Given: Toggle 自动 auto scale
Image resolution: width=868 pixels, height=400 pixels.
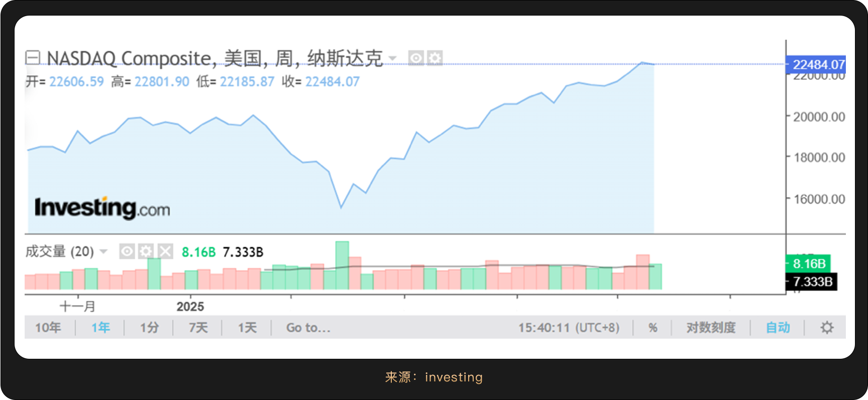Looking at the screenshot, I should pyautogui.click(x=778, y=328).
